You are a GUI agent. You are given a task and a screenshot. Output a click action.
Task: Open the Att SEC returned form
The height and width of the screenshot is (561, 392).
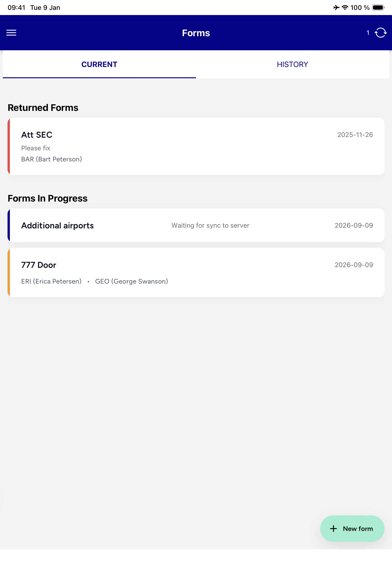[196, 146]
